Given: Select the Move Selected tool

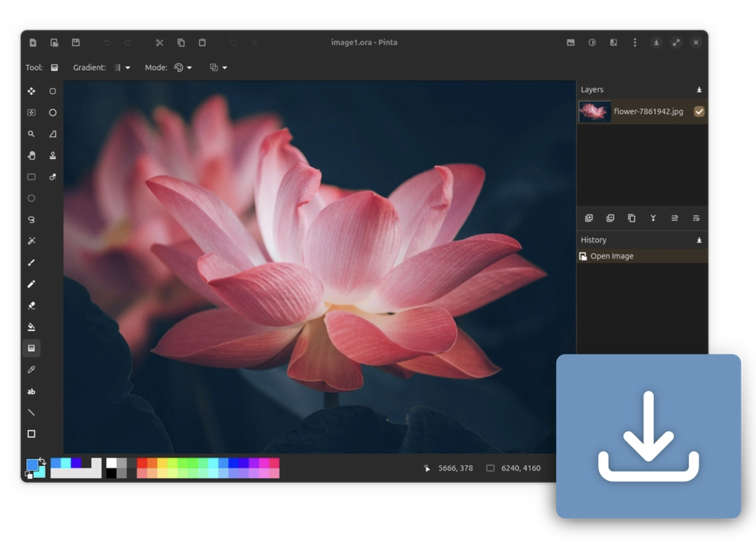Looking at the screenshot, I should [31, 91].
